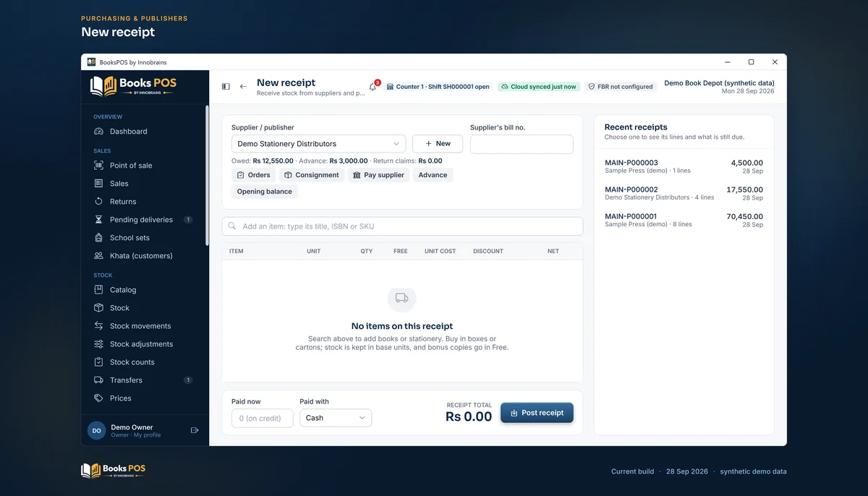Viewport: 868px width, 496px height.
Task: Open the Transfers menu item
Action: click(x=145, y=380)
